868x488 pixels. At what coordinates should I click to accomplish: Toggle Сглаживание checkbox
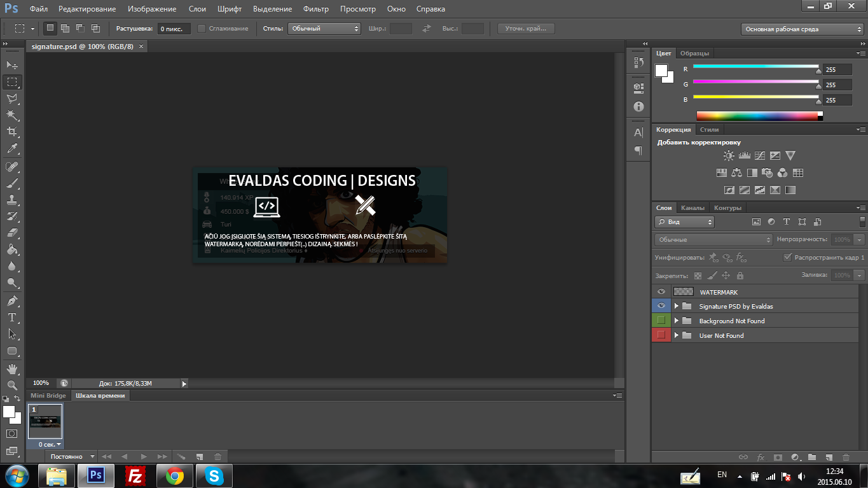pos(202,29)
